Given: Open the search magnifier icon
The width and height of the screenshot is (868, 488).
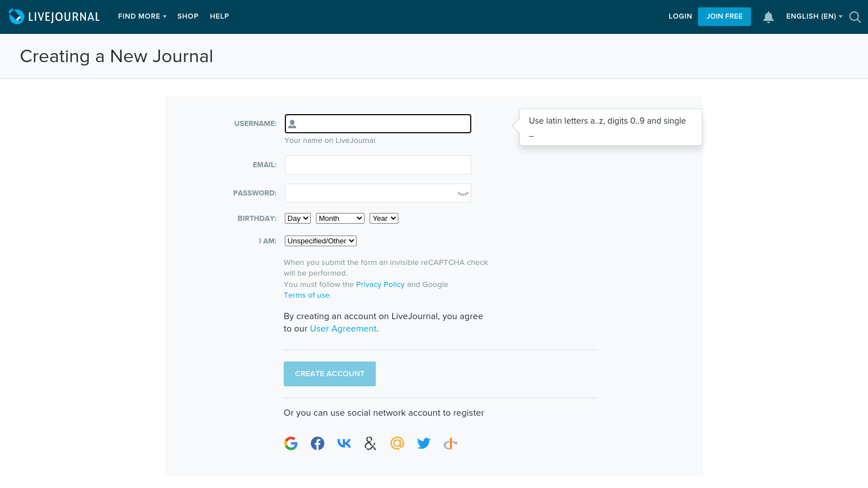Looking at the screenshot, I should coord(855,17).
